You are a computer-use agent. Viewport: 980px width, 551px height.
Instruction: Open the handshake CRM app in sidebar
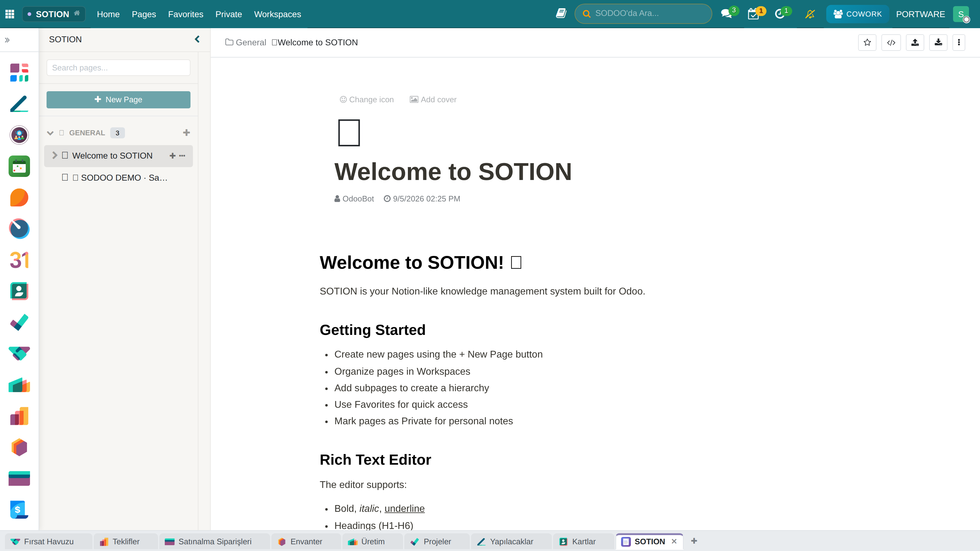(19, 354)
